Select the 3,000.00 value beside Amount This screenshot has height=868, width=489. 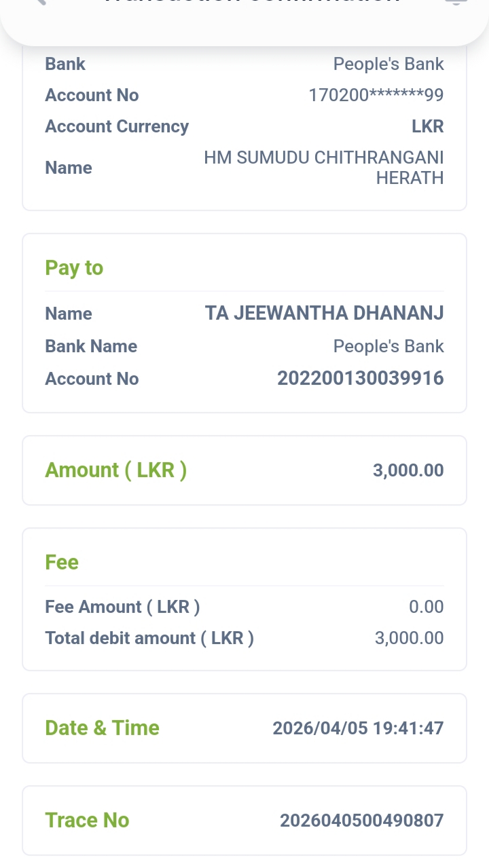pos(408,470)
